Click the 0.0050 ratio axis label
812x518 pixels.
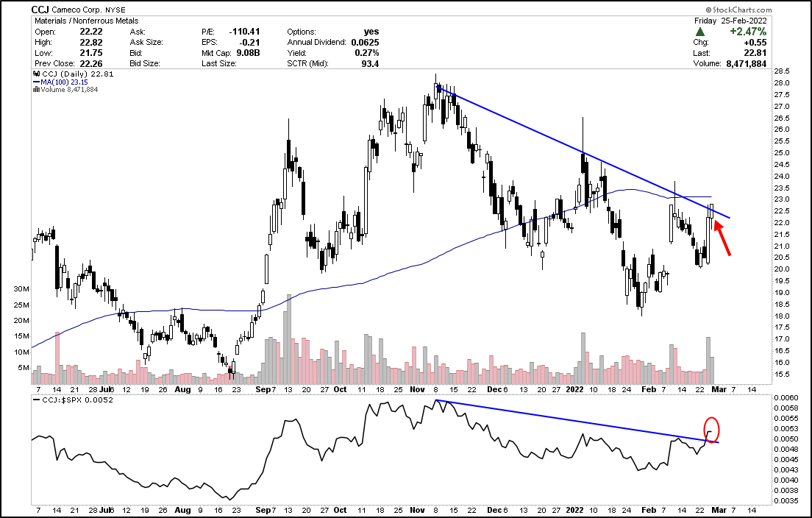click(786, 439)
